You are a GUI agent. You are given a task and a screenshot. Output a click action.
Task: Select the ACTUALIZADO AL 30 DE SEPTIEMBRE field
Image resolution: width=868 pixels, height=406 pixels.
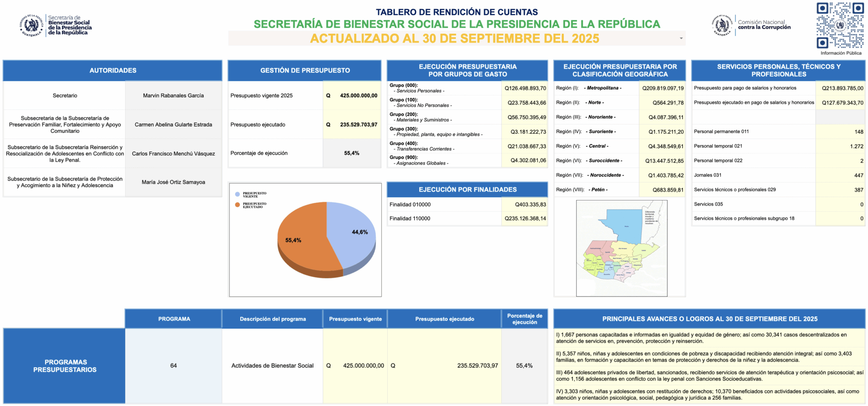[x=454, y=38]
